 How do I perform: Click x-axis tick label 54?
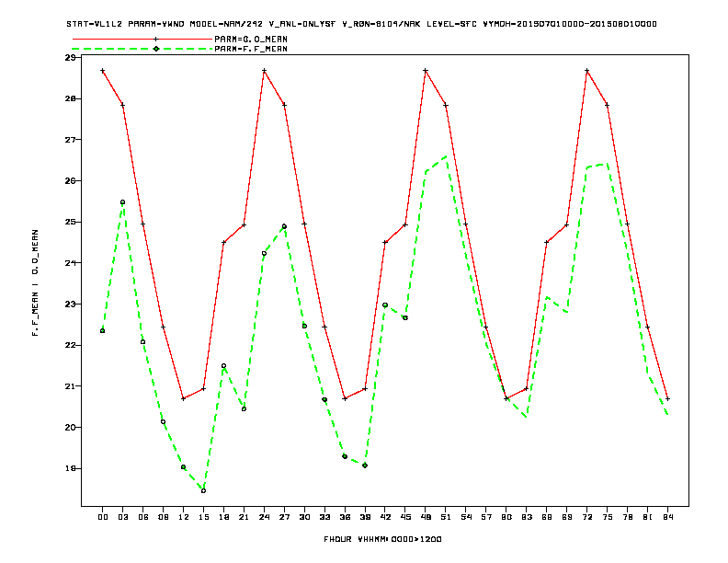coord(466,517)
